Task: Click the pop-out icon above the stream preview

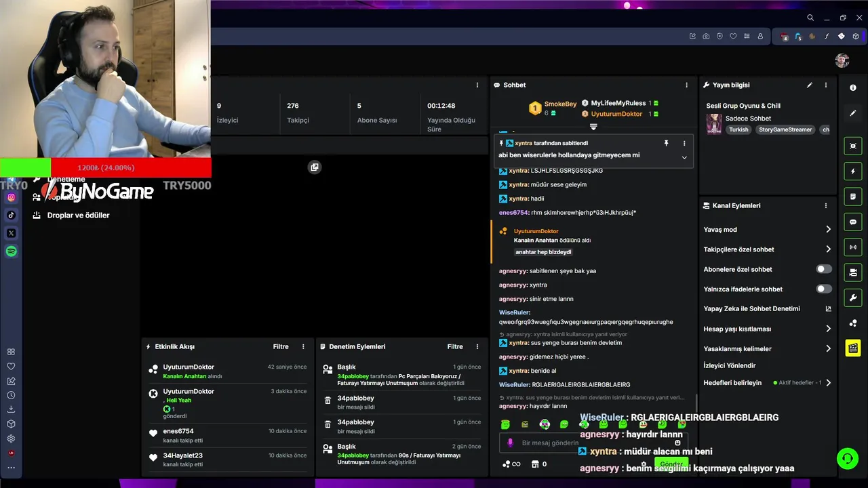Action: [315, 167]
